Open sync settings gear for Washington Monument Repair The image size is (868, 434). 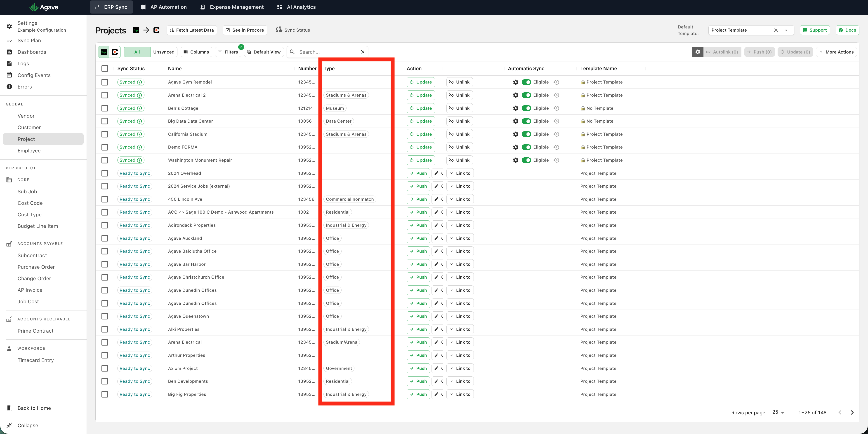pyautogui.click(x=516, y=160)
